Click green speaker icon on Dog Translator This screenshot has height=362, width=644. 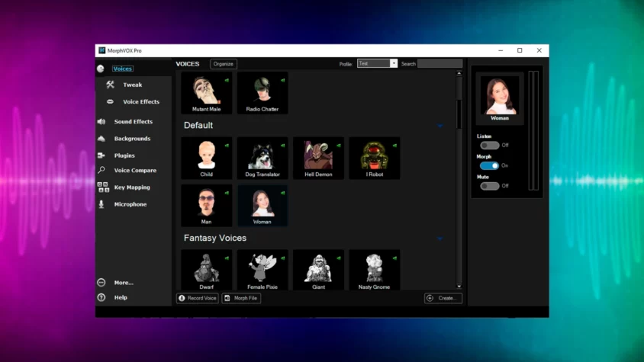[x=282, y=146]
